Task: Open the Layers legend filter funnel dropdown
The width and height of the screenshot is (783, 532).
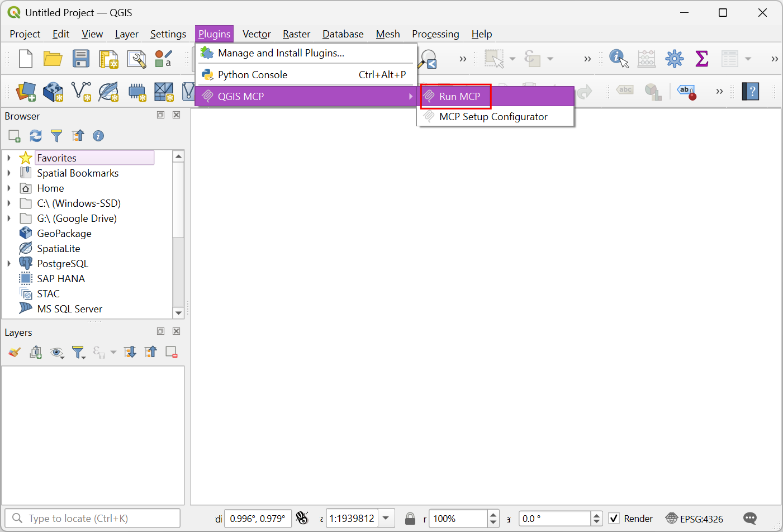Action: pyautogui.click(x=79, y=352)
